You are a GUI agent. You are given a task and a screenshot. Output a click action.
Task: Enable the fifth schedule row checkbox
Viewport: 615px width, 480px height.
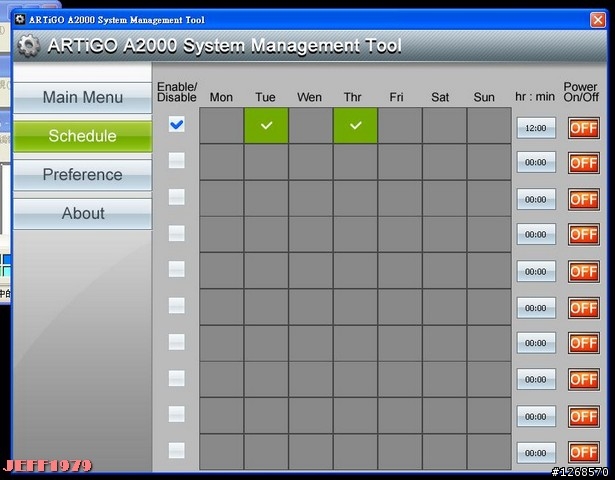[176, 269]
